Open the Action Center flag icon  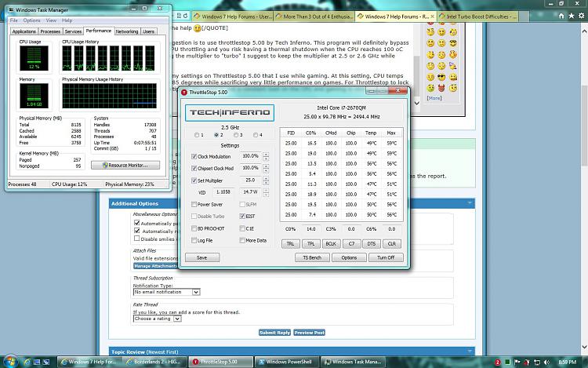[517, 362]
